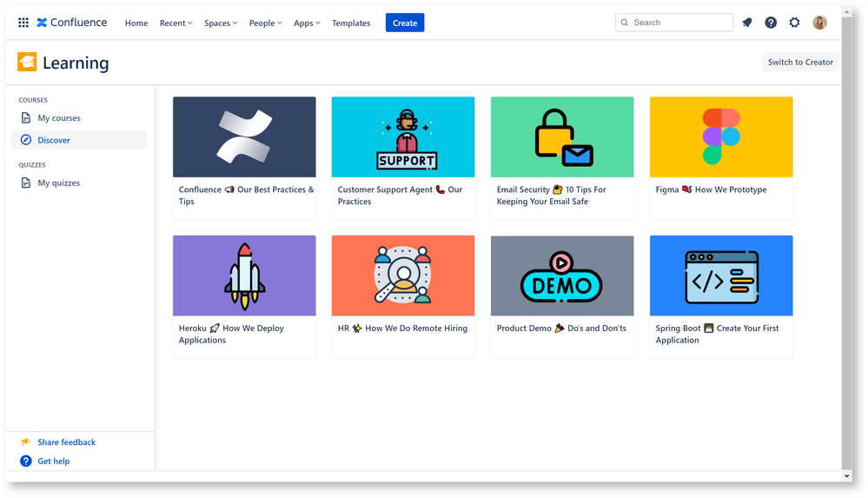Open the help question mark icon

click(771, 23)
